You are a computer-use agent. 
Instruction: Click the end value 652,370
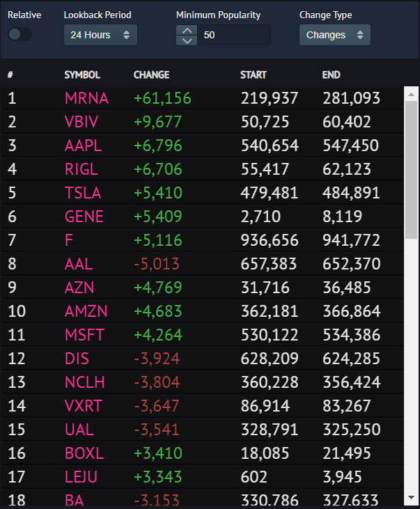tap(352, 264)
